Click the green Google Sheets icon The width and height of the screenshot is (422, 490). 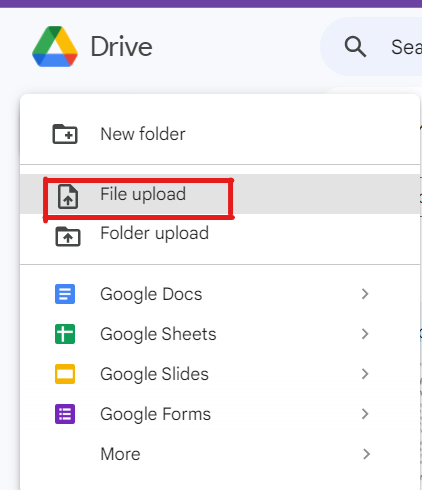point(65,334)
